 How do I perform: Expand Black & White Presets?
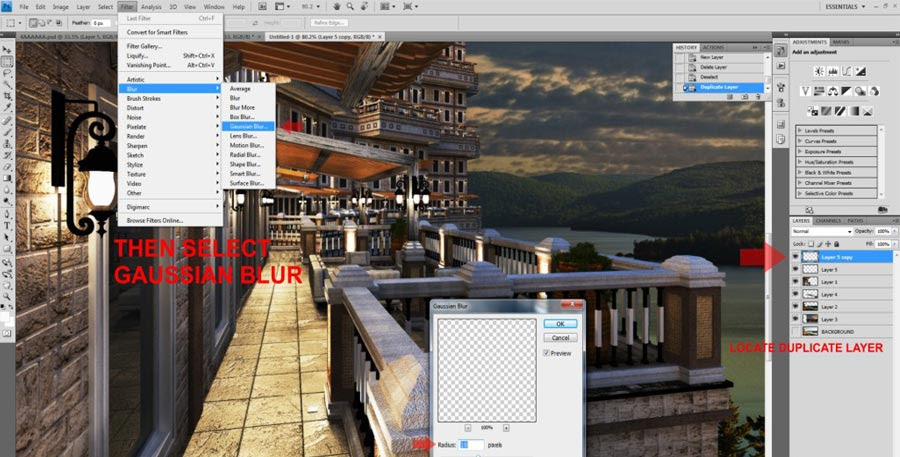(x=800, y=172)
